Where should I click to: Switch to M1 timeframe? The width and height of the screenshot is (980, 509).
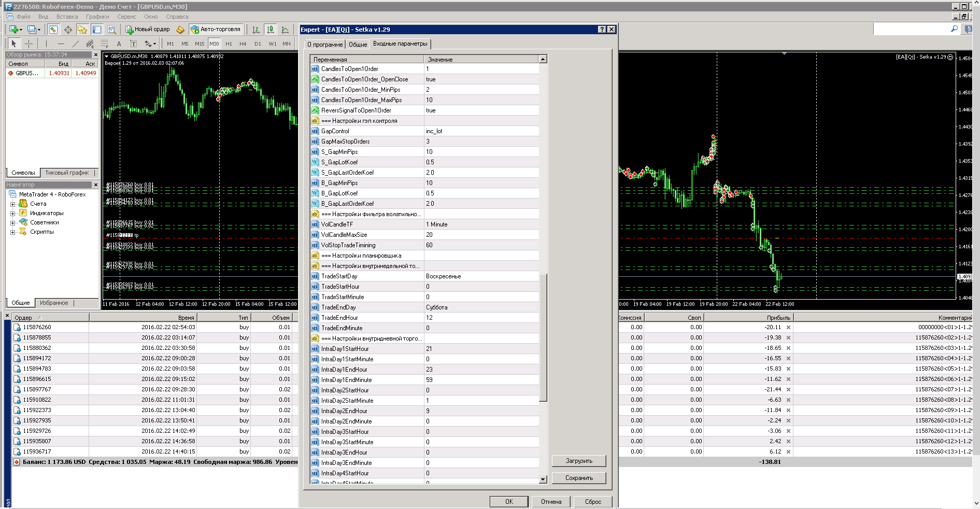pos(171,44)
